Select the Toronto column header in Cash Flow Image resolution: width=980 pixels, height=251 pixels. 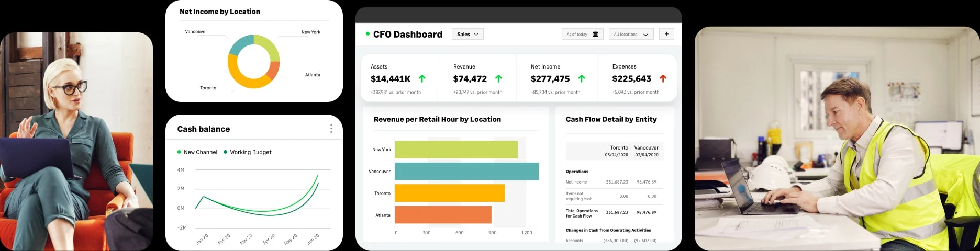click(617, 151)
